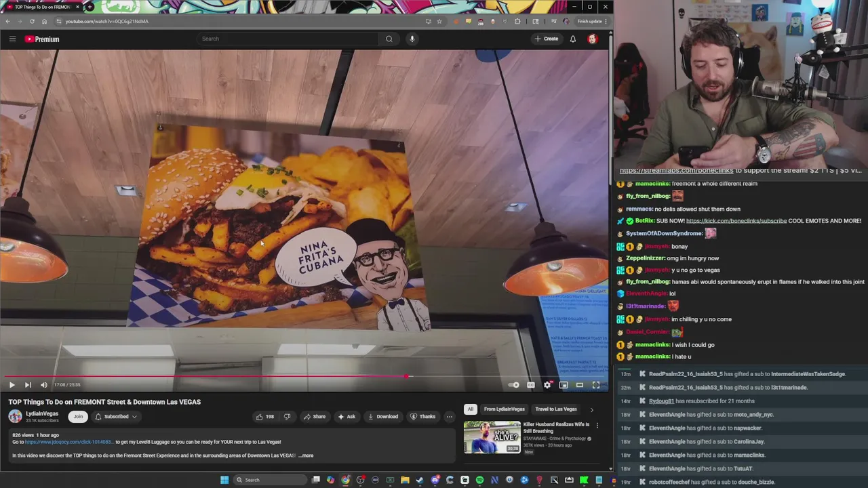Viewport: 868px width, 488px height.
Task: Expand the Subscribed notification dropdown
Action: tap(116, 417)
